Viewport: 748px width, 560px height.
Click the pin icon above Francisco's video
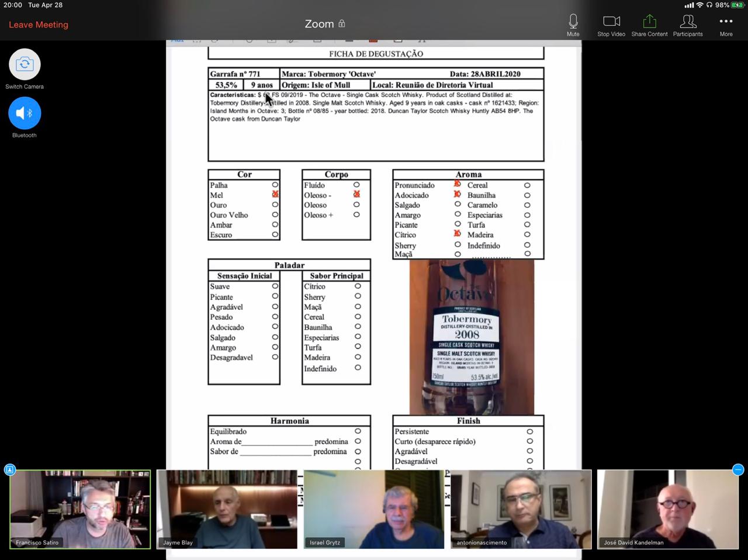tap(10, 469)
